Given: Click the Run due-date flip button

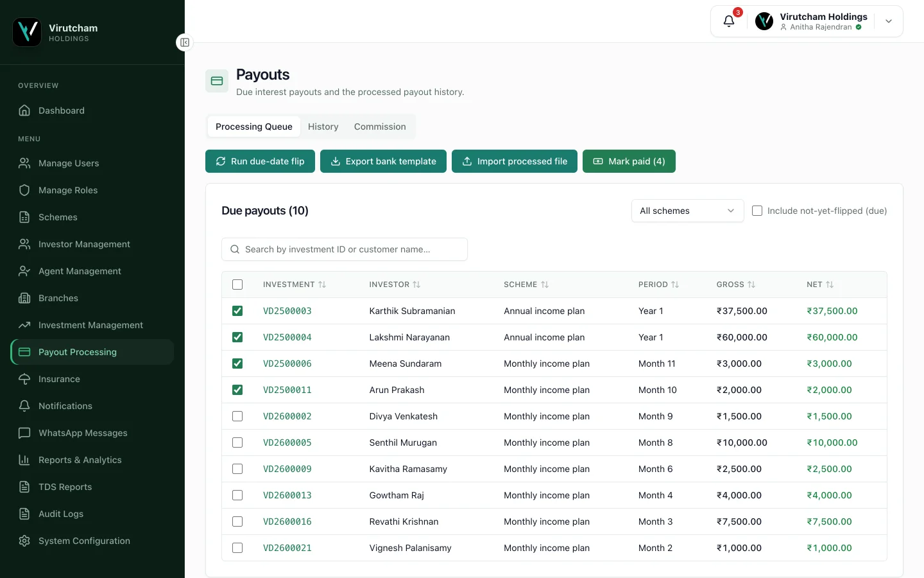Looking at the screenshot, I should pos(260,161).
